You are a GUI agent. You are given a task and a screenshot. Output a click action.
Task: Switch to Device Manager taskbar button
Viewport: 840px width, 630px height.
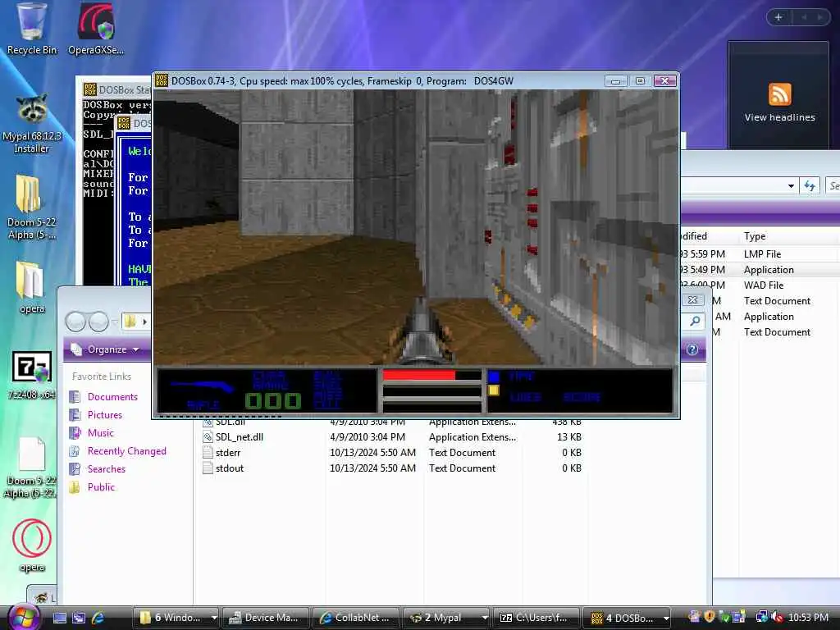[265, 618]
